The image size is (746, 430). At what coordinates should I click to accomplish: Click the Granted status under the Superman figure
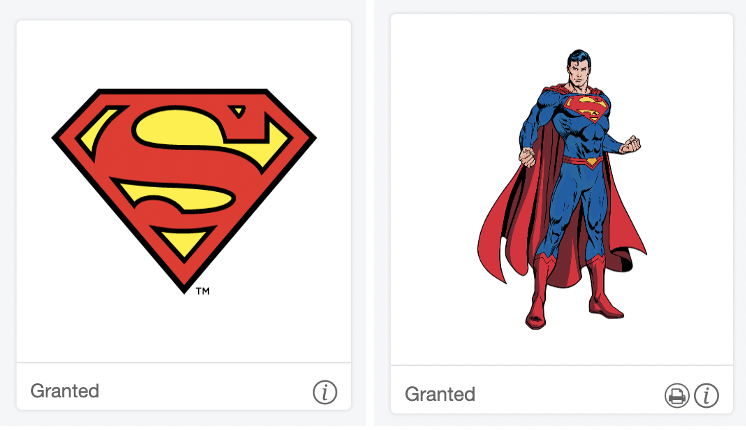coord(440,394)
